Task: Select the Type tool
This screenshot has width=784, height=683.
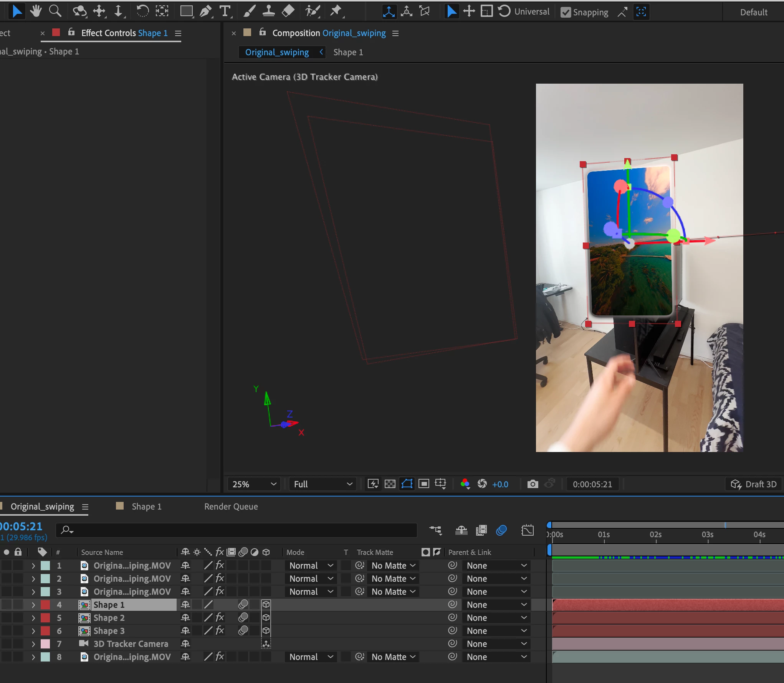Action: 225,12
